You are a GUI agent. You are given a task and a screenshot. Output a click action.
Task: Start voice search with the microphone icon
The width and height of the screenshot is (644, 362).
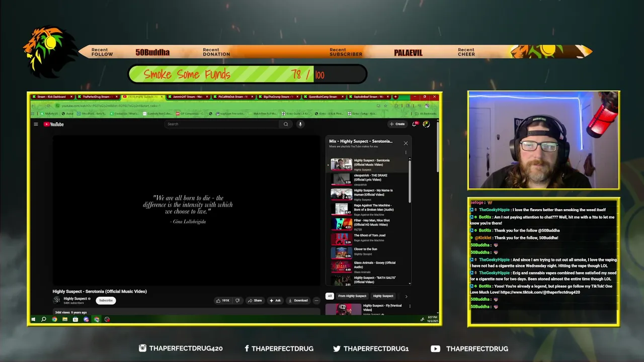[300, 124]
